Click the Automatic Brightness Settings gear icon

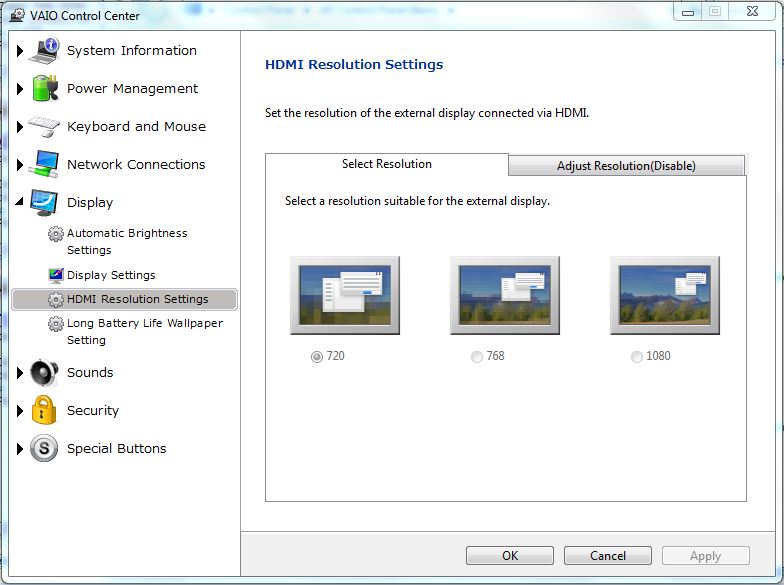(x=56, y=234)
